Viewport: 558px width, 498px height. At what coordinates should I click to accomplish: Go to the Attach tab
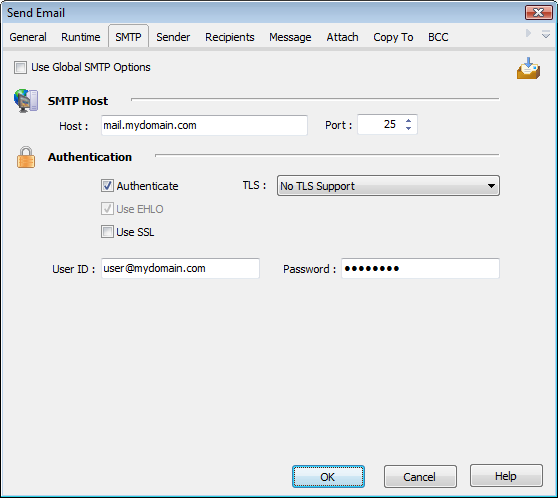(342, 37)
